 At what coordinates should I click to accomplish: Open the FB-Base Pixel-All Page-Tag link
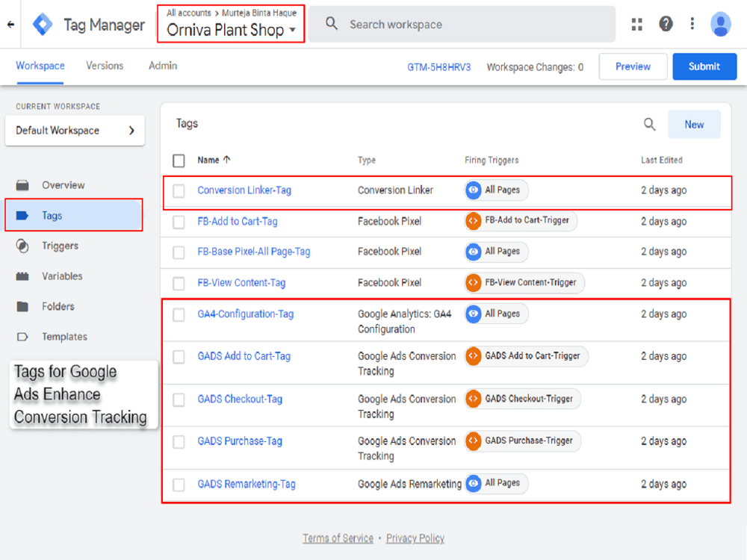[x=253, y=252]
